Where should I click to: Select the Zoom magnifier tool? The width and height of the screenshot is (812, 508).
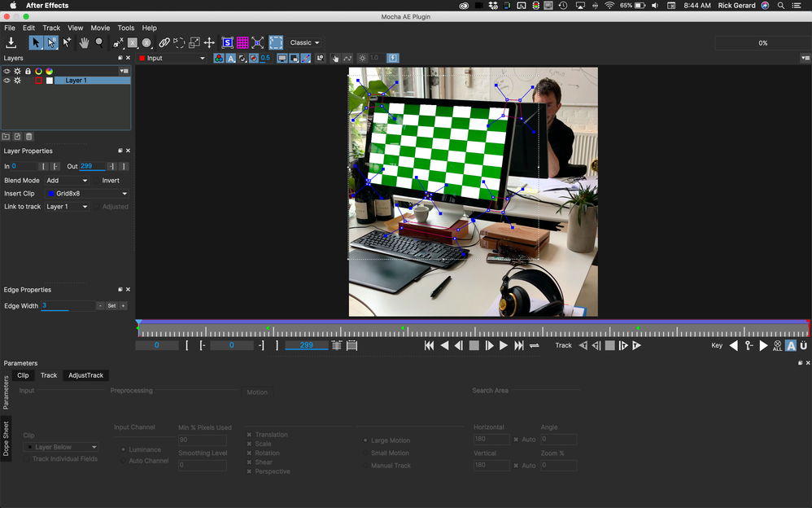99,42
